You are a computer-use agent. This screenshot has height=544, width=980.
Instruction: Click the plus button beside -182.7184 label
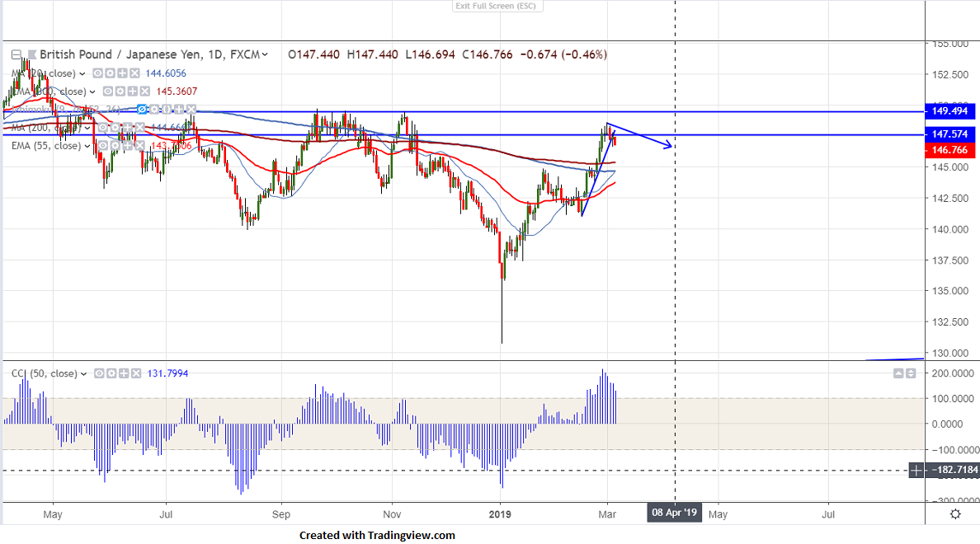pyautogui.click(x=916, y=470)
